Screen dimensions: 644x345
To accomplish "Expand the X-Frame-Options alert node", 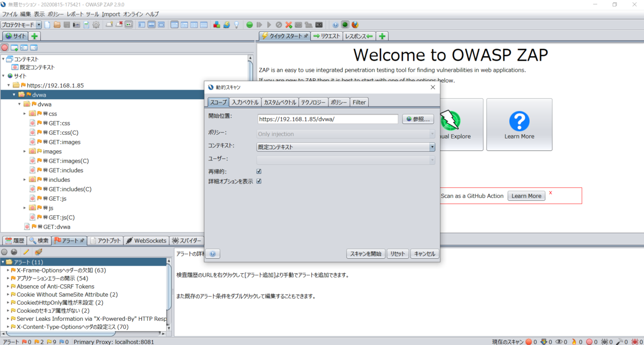I will pyautogui.click(x=8, y=270).
